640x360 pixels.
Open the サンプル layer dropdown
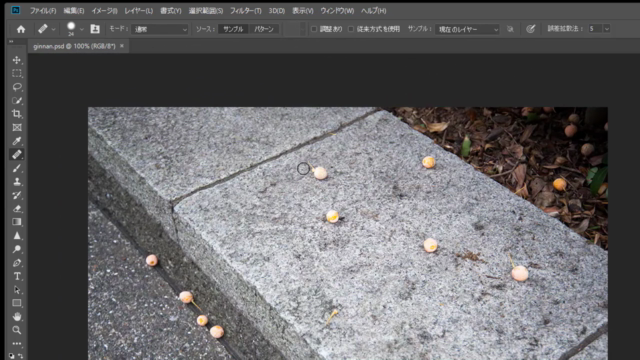point(467,29)
